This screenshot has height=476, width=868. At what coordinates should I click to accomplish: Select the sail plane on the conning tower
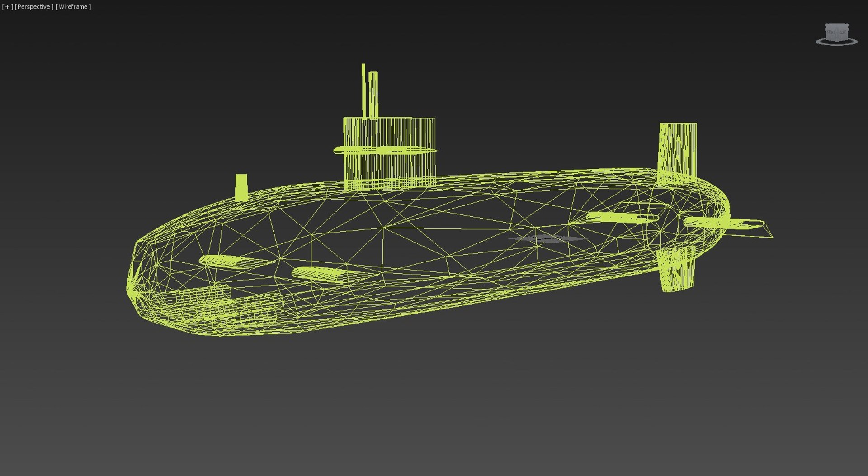[x=386, y=150]
